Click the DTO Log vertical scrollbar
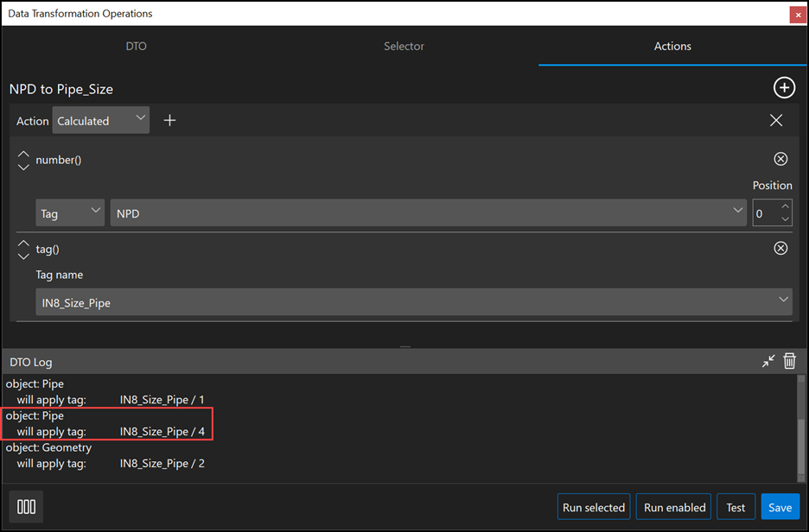Screen dimensions: 809x532 [799, 429]
